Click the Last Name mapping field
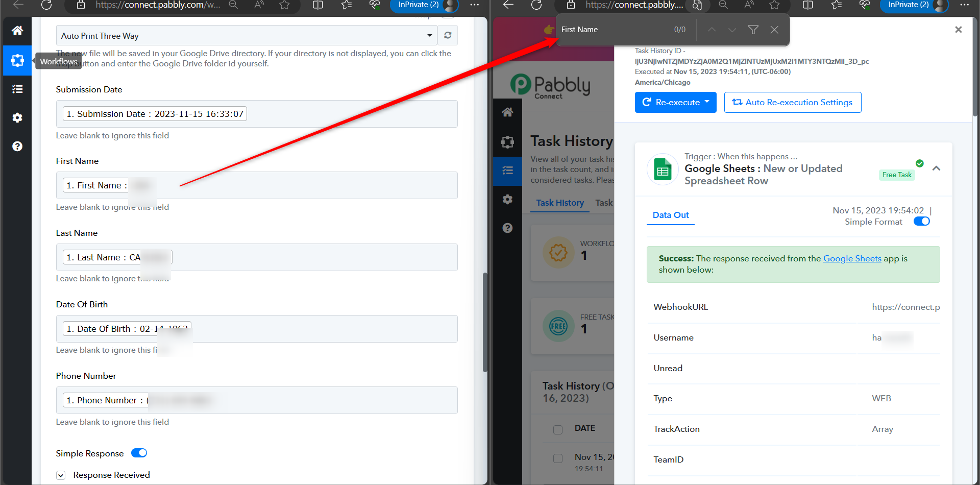This screenshot has width=980, height=485. (257, 257)
